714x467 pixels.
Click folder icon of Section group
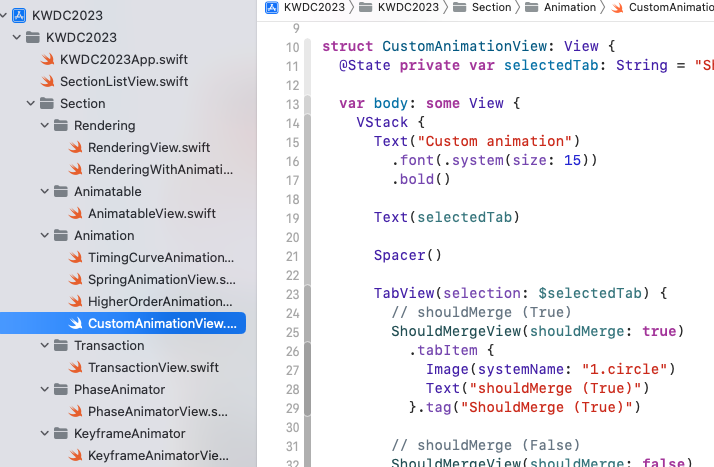pyautogui.click(x=47, y=103)
